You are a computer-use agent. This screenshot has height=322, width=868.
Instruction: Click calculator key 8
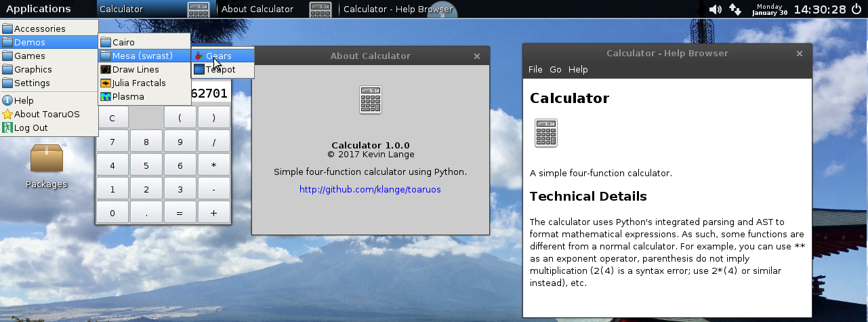(x=146, y=142)
